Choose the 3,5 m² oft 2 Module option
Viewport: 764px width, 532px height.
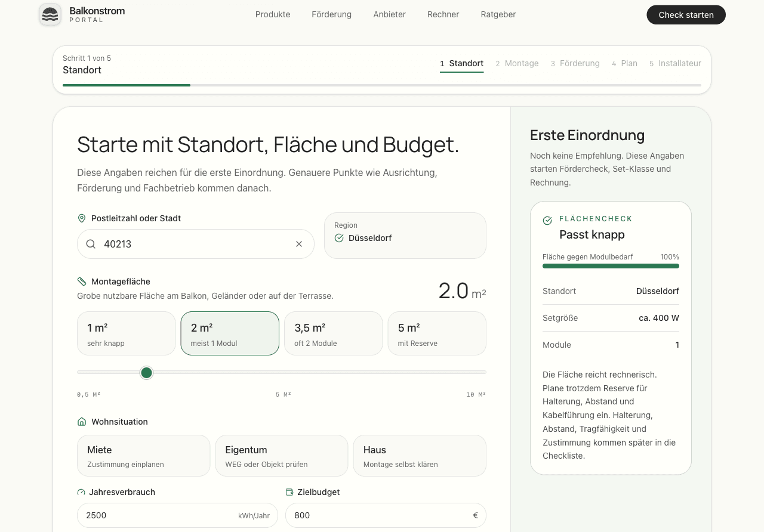click(x=333, y=333)
